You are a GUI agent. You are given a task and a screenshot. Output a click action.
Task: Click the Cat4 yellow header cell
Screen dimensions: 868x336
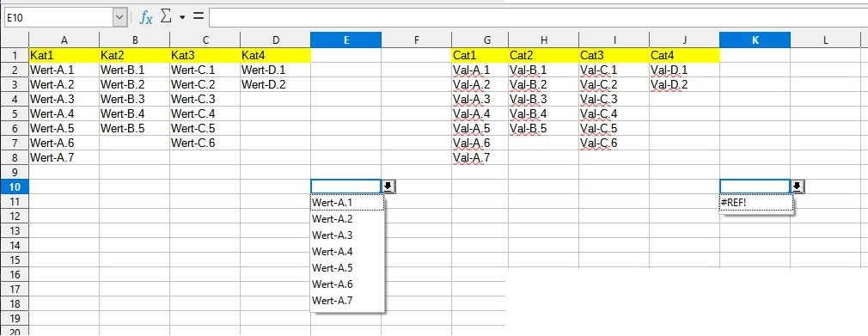(684, 55)
